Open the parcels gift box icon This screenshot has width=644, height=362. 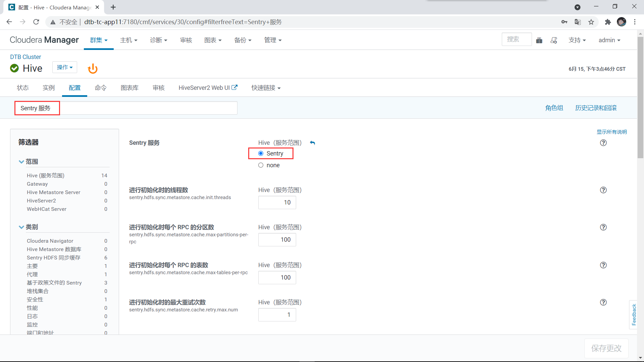click(x=539, y=40)
